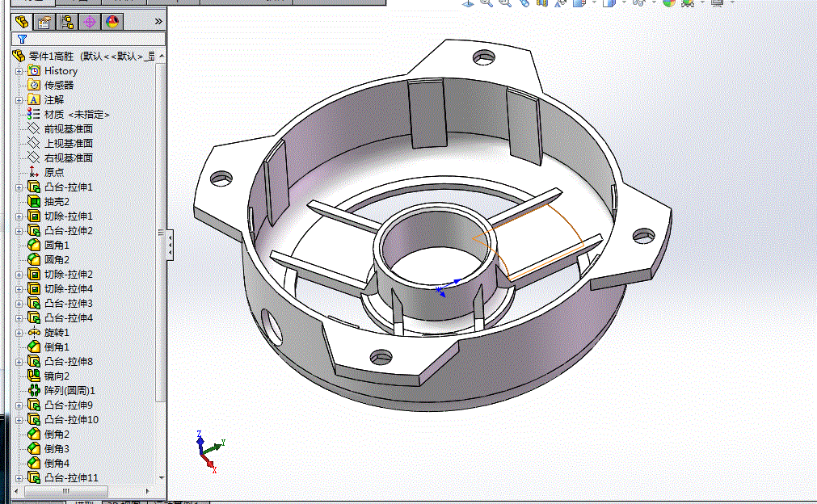Select the 镜向2 mirror feature icon
The image size is (817, 504).
(x=34, y=376)
